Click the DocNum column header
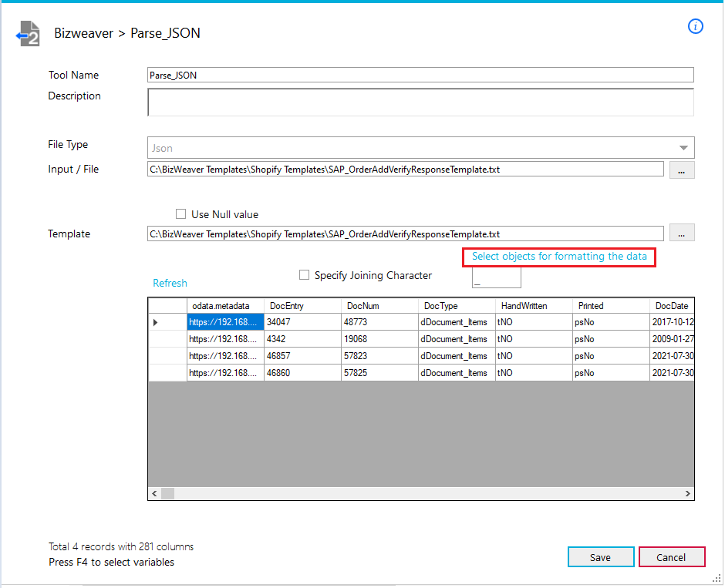The image size is (725, 588). [379, 306]
